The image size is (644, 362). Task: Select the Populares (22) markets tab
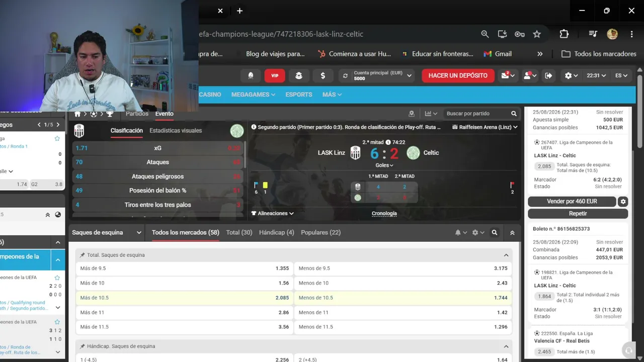[320, 232]
